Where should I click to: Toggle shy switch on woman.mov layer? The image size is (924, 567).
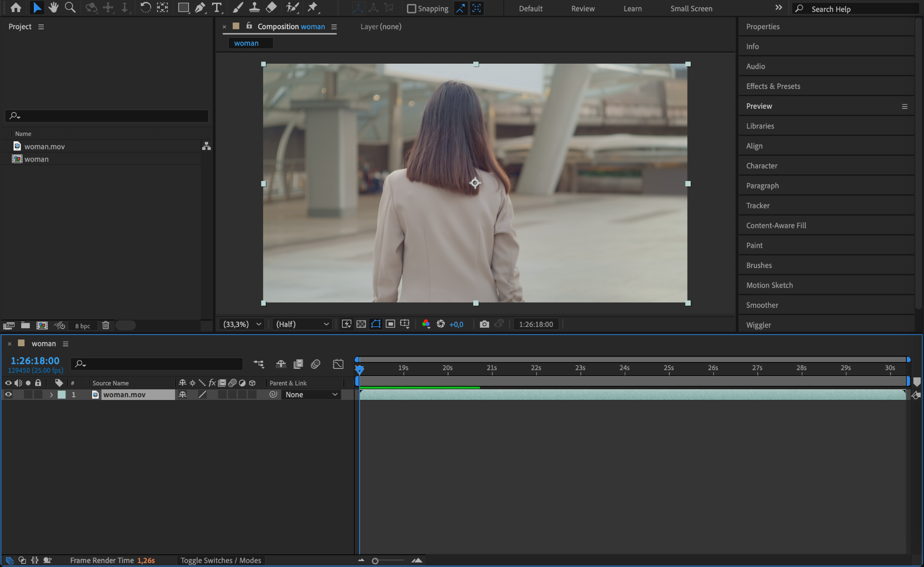(183, 395)
